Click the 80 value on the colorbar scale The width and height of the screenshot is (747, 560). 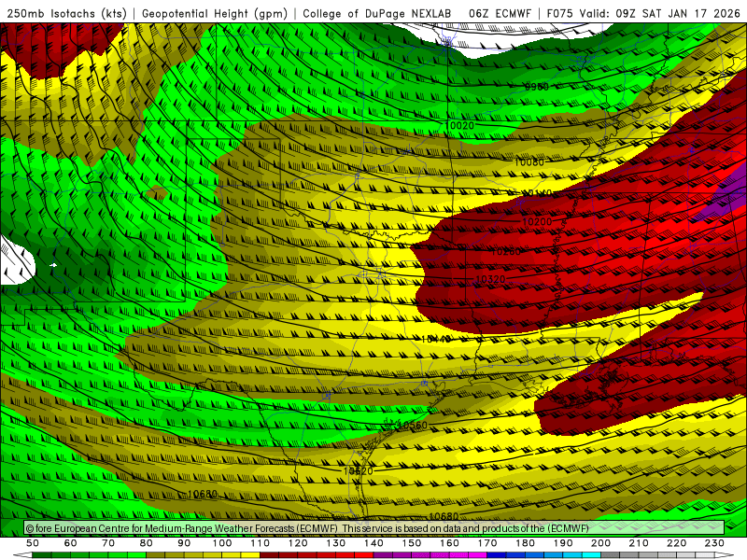point(147,543)
